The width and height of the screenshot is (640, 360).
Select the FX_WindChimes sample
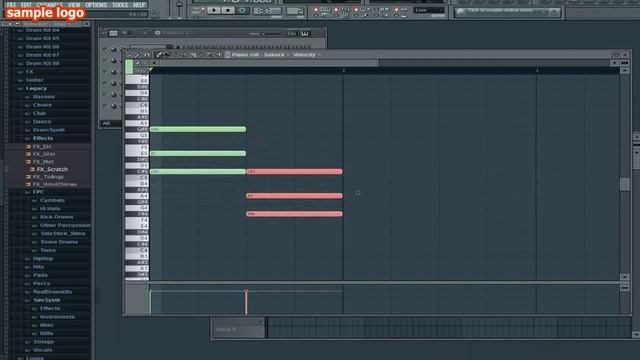[x=54, y=184]
